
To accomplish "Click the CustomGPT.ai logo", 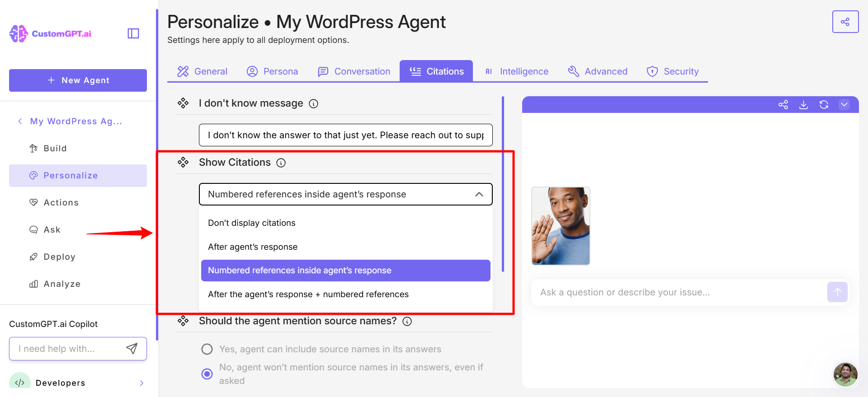I will coord(50,33).
